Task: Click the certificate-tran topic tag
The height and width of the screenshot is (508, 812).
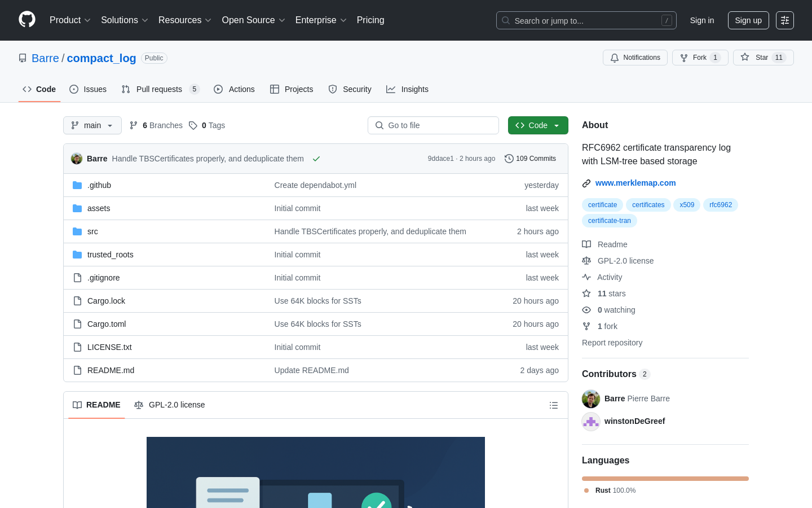Action: click(x=610, y=221)
